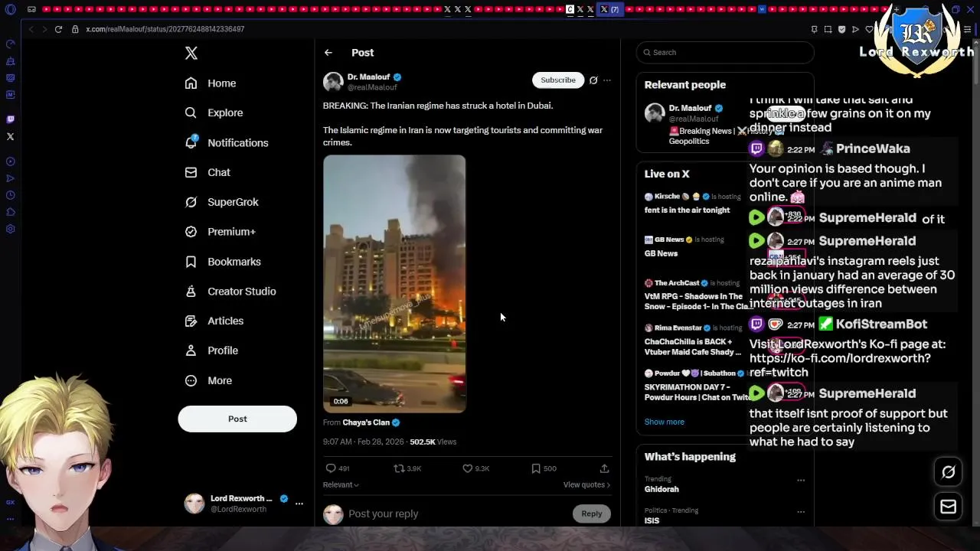This screenshot has width=980, height=551.
Task: Open Premium+ in the X sidebar
Action: tap(220, 232)
